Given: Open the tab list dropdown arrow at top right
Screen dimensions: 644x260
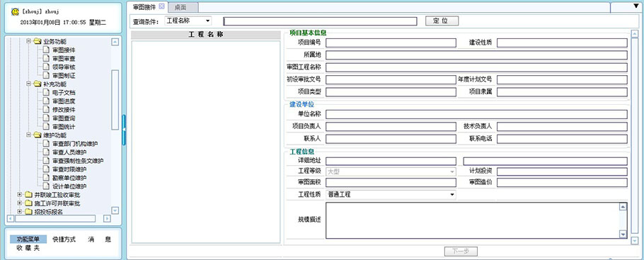Looking at the screenshot, I should (x=637, y=6).
